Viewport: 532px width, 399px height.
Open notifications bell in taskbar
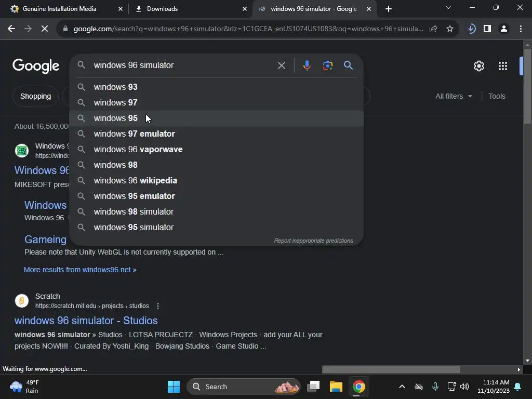point(518,387)
